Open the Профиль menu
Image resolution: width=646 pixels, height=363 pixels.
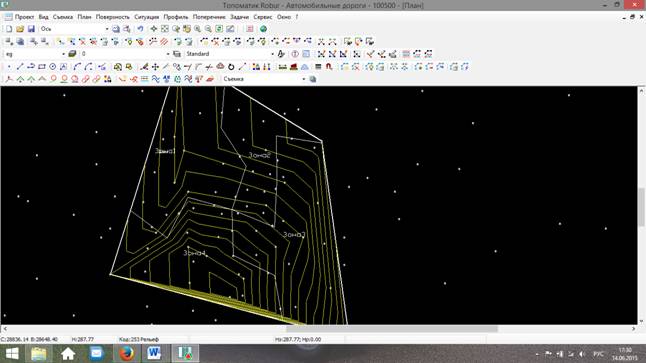click(176, 17)
